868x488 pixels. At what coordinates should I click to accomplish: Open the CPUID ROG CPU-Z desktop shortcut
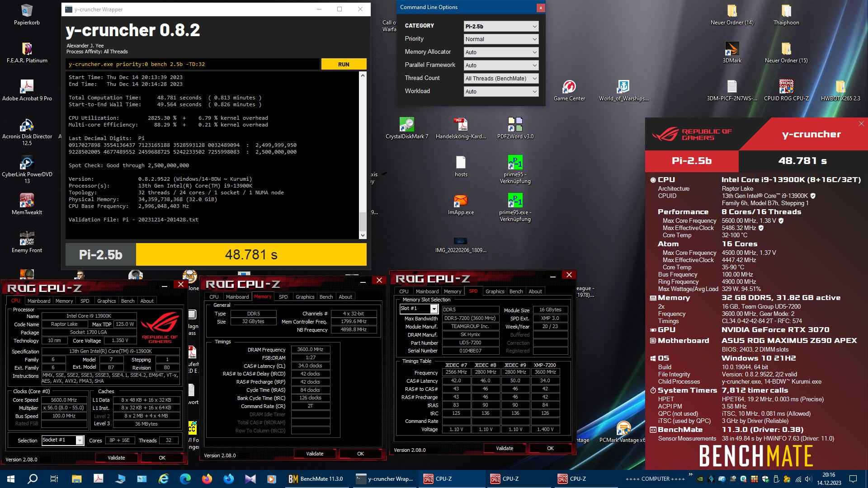tap(786, 90)
